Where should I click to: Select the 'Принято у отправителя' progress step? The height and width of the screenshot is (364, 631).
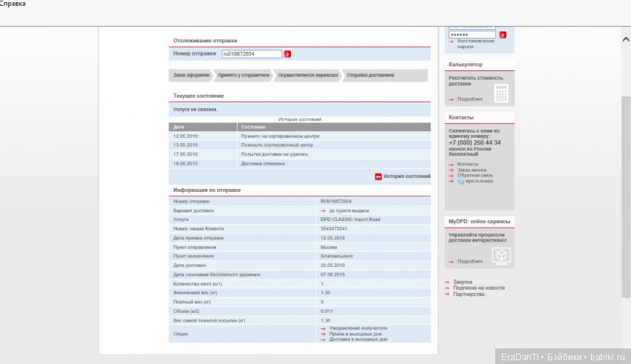point(243,76)
